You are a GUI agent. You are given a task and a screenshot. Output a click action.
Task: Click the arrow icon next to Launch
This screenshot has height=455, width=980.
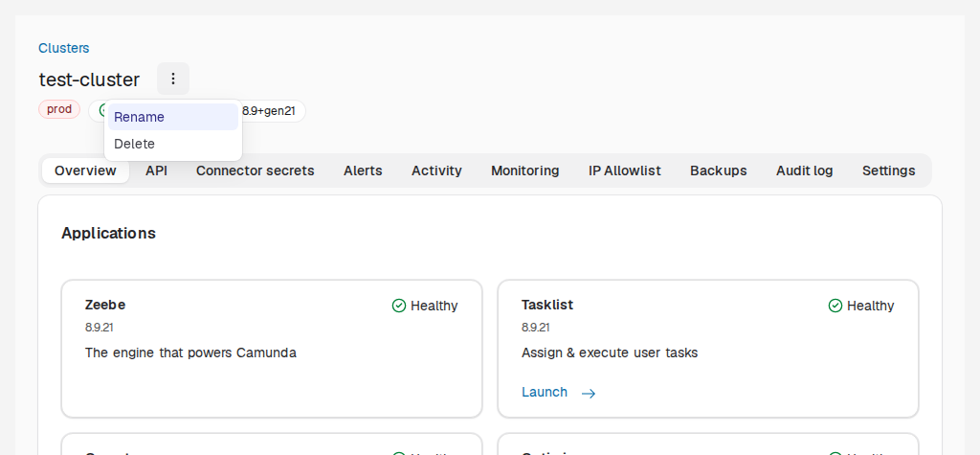(589, 393)
